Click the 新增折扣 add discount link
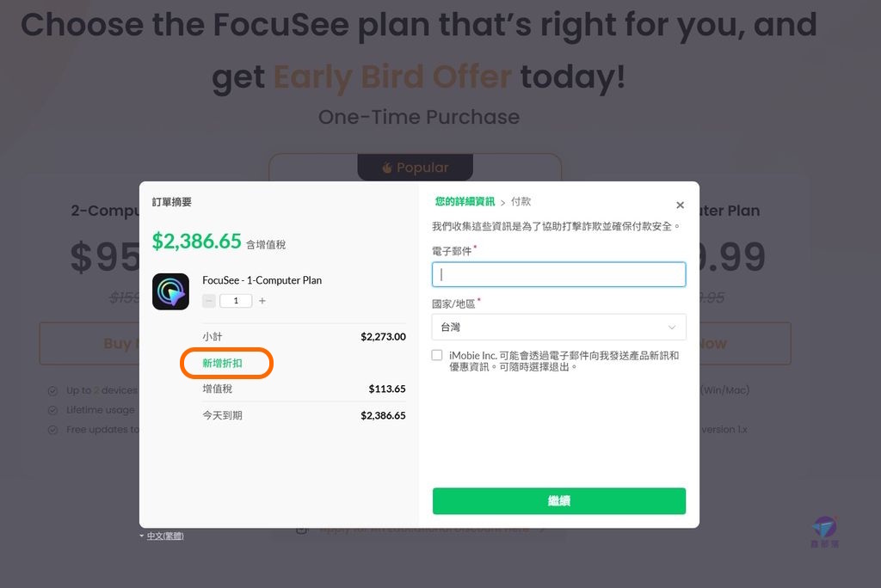 [x=223, y=364]
